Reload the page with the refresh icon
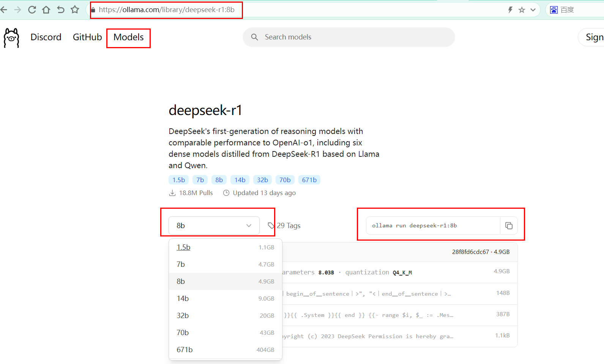604x364 pixels. pos(32,10)
